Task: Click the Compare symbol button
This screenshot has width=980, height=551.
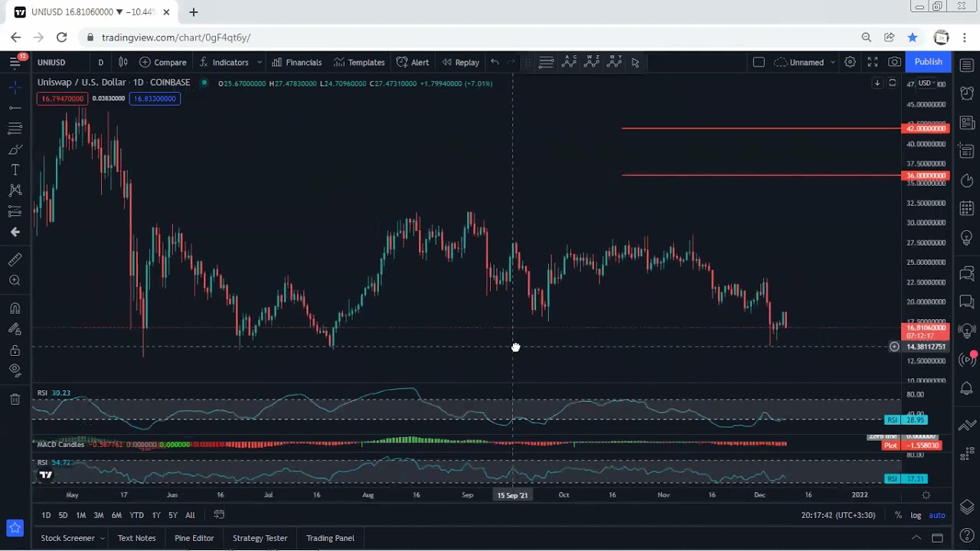Action: (x=163, y=62)
